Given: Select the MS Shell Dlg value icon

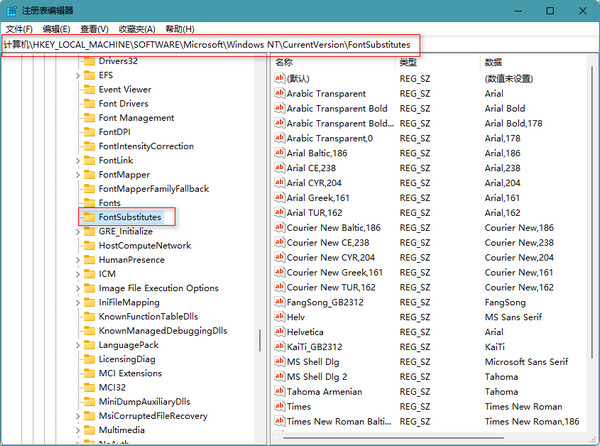Looking at the screenshot, I should [280, 362].
